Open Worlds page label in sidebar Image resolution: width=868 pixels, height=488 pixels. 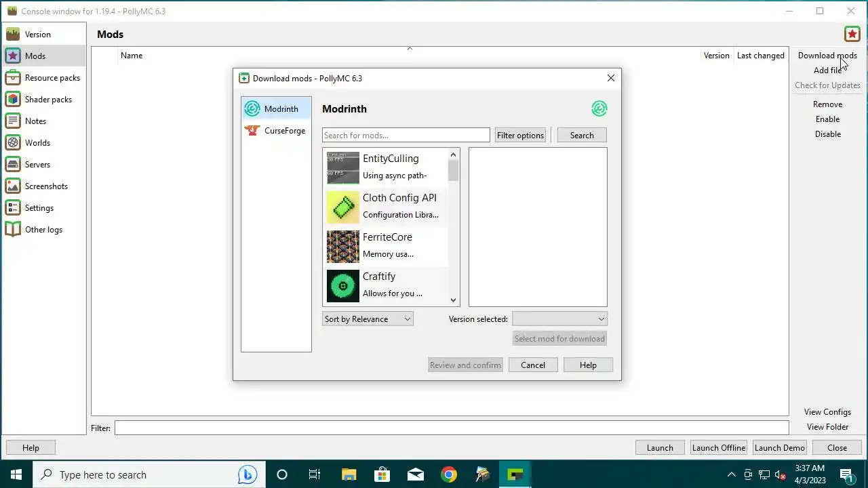[37, 143]
